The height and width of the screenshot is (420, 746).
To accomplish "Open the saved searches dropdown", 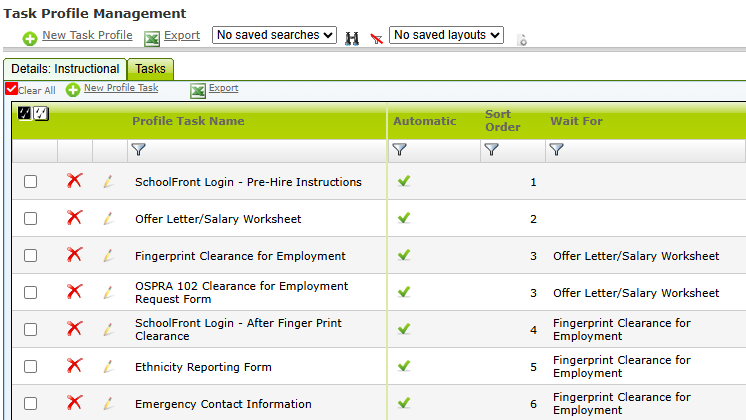I will [x=275, y=35].
